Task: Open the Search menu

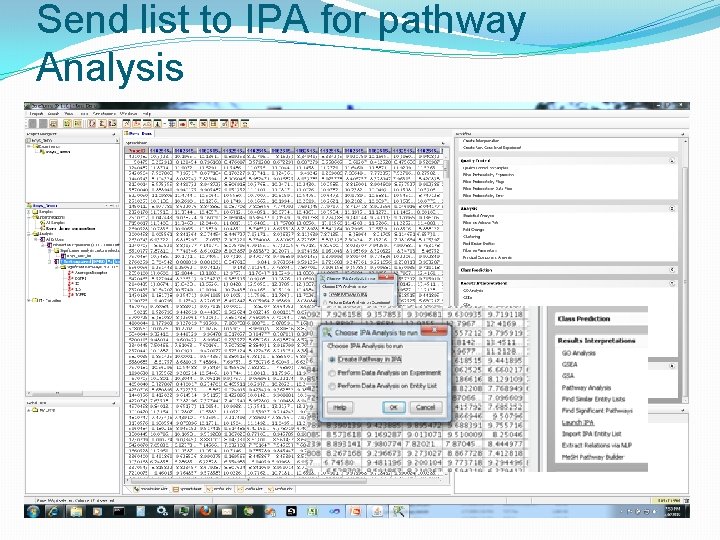Action: tap(53, 113)
